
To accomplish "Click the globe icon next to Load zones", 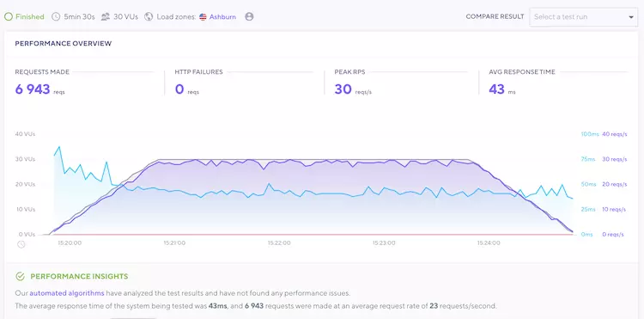I will point(149,17).
